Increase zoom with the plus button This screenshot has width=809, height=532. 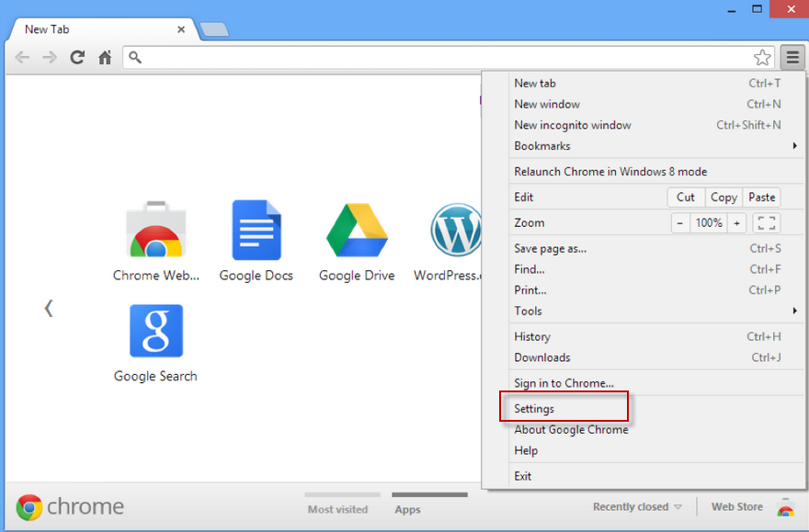(736, 222)
